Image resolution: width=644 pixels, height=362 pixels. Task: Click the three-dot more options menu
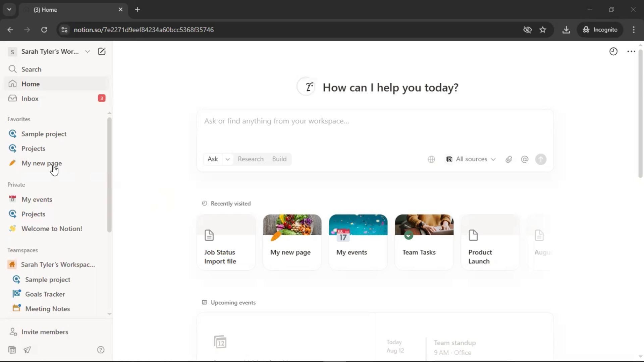(x=631, y=52)
